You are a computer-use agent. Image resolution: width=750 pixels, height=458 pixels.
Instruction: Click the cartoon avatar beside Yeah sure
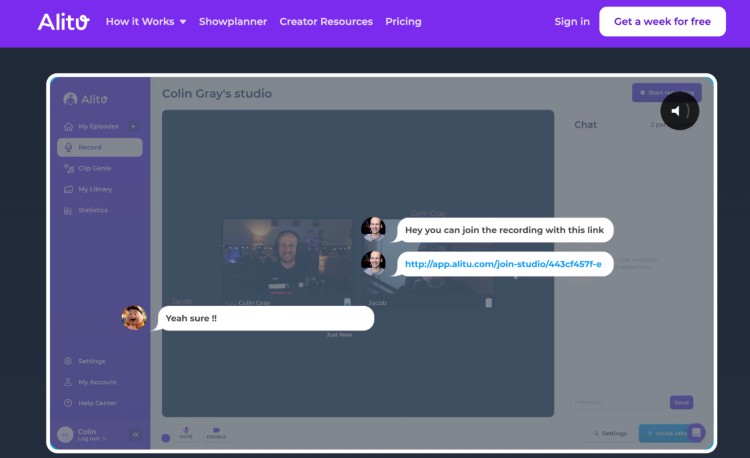134,318
